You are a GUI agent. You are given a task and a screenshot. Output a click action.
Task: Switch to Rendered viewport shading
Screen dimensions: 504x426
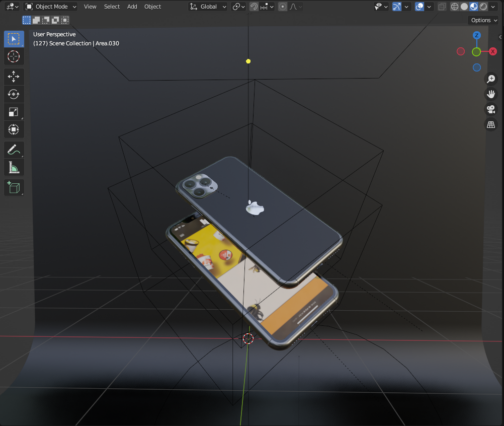(x=483, y=7)
